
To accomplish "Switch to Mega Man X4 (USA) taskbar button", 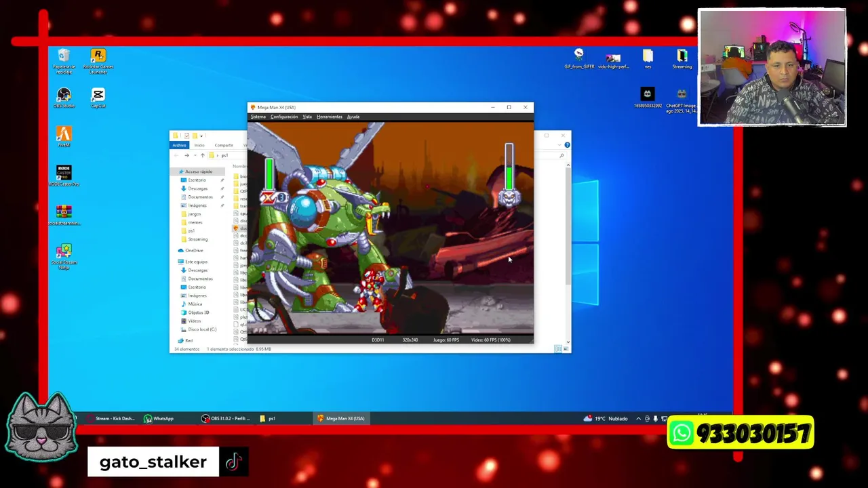I will click(x=341, y=418).
